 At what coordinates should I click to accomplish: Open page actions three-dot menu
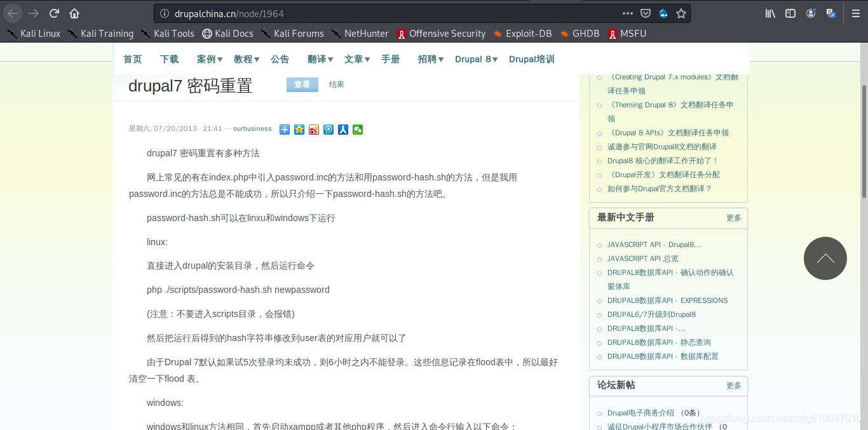coord(628,13)
